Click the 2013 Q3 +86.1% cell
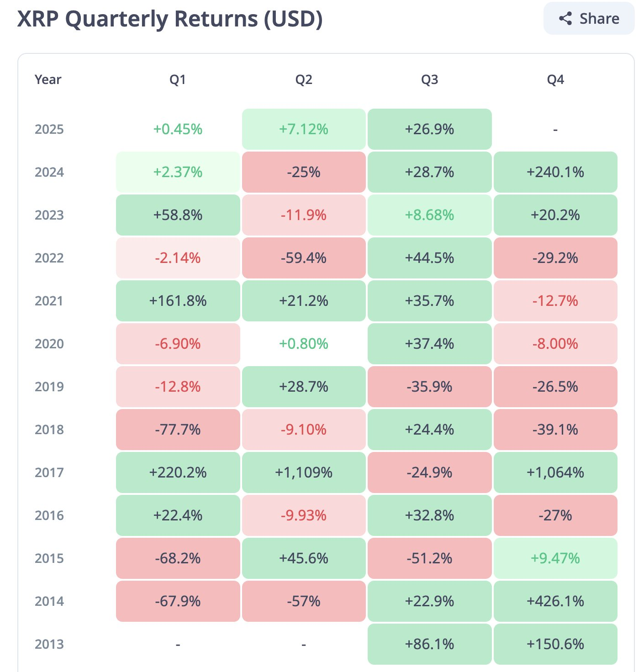This screenshot has width=644, height=672. click(429, 644)
